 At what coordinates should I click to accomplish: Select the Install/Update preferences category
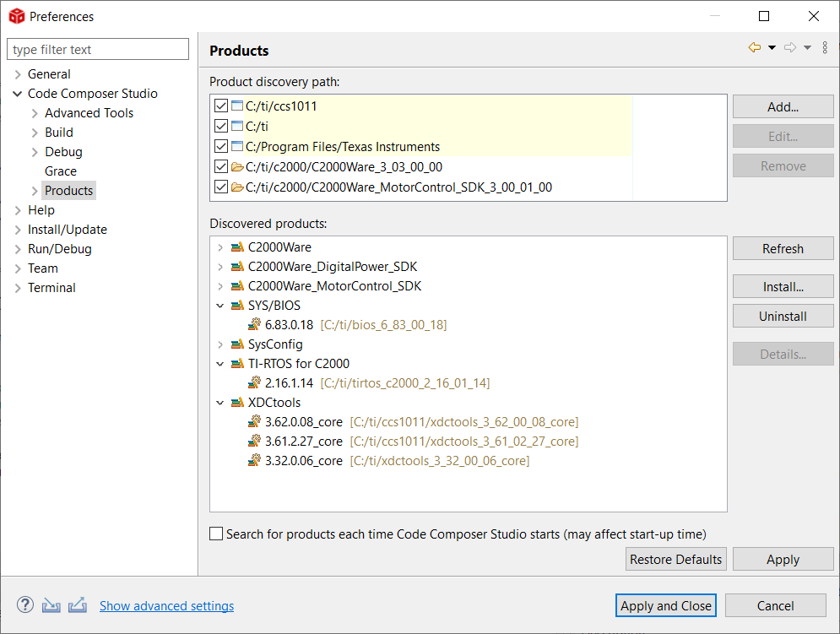[x=68, y=230]
